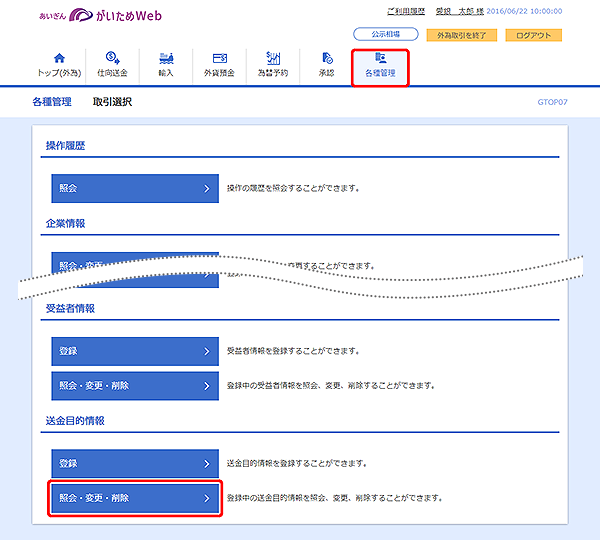This screenshot has height=540, width=600.
Task: Click the GTOP07 screen ID text
Action: (x=552, y=102)
